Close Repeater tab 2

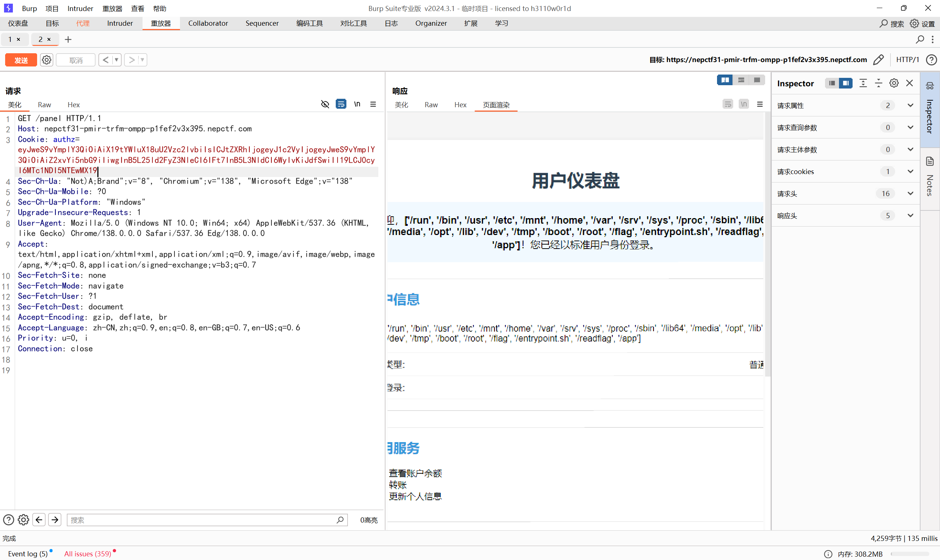coord(49,39)
